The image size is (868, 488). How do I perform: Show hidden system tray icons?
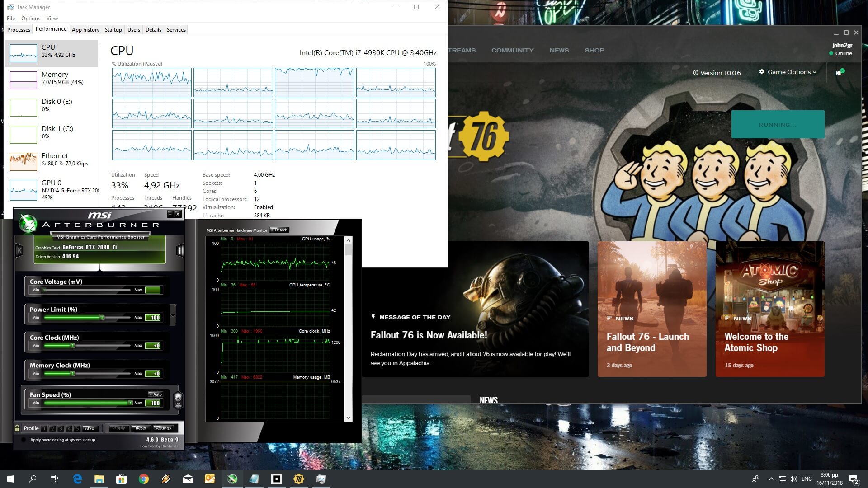coord(771,479)
